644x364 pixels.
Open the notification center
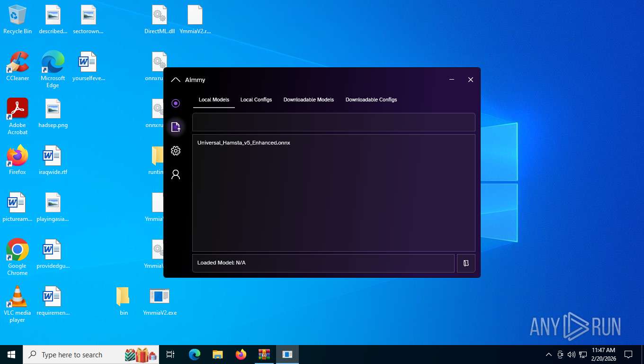click(x=628, y=355)
